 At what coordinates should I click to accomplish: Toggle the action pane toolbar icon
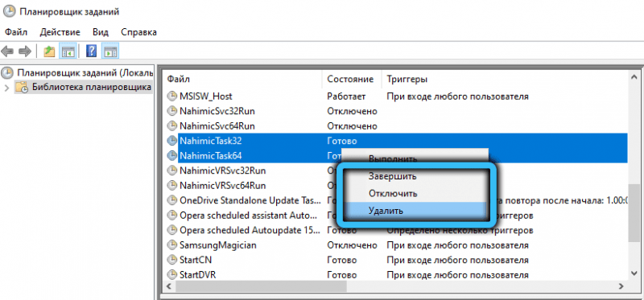(x=110, y=51)
